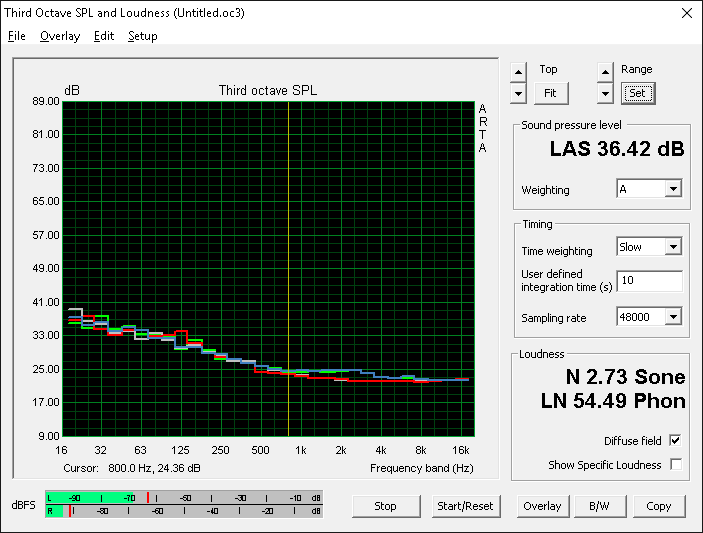
Task: Open the Time weighting dropdown
Action: click(x=673, y=247)
